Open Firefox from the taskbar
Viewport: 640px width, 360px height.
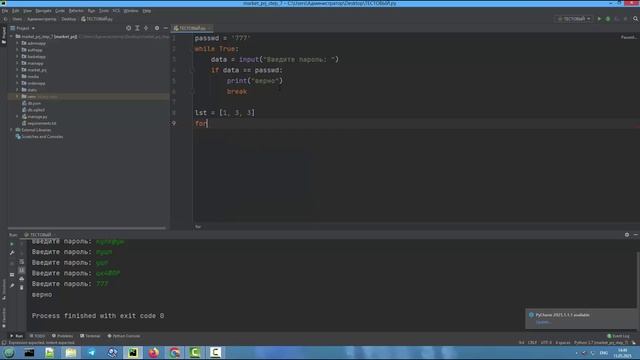pos(153,353)
